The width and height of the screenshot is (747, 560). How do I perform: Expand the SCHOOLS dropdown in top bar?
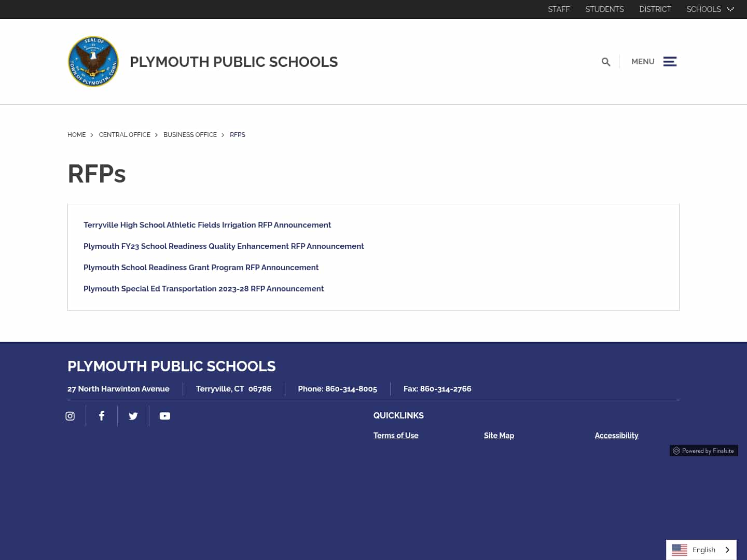(x=710, y=9)
